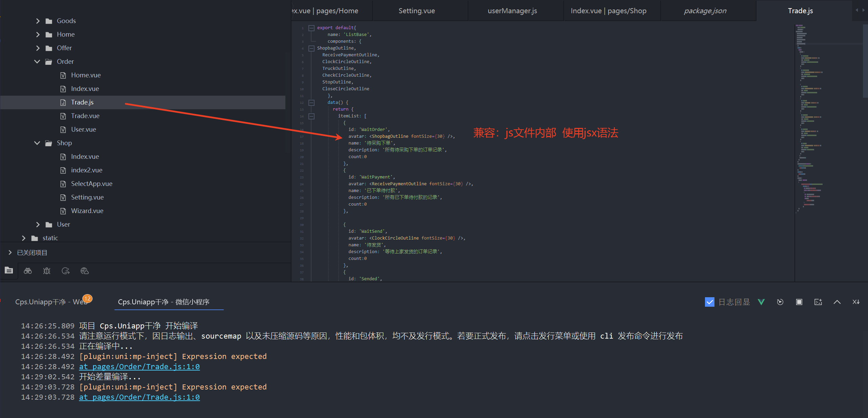Uncheck the 日志回显 checkbox
The height and width of the screenshot is (418, 868).
709,302
